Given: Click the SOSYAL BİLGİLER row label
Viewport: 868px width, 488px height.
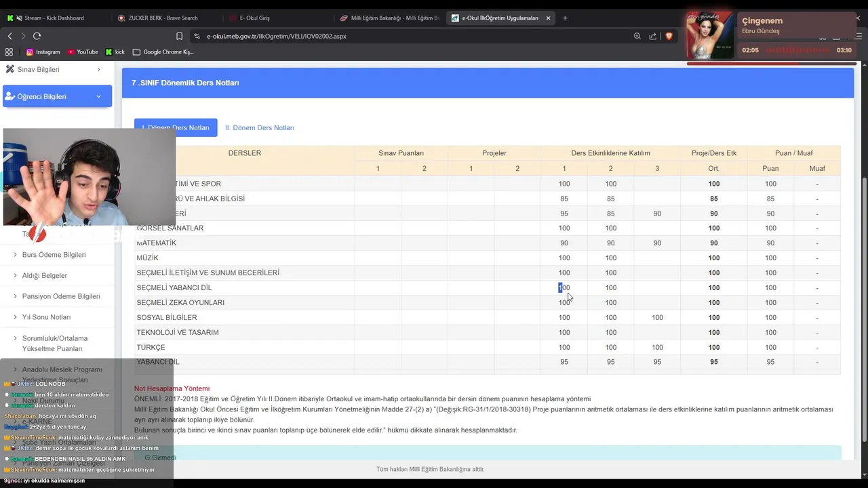Looking at the screenshot, I should click(167, 318).
